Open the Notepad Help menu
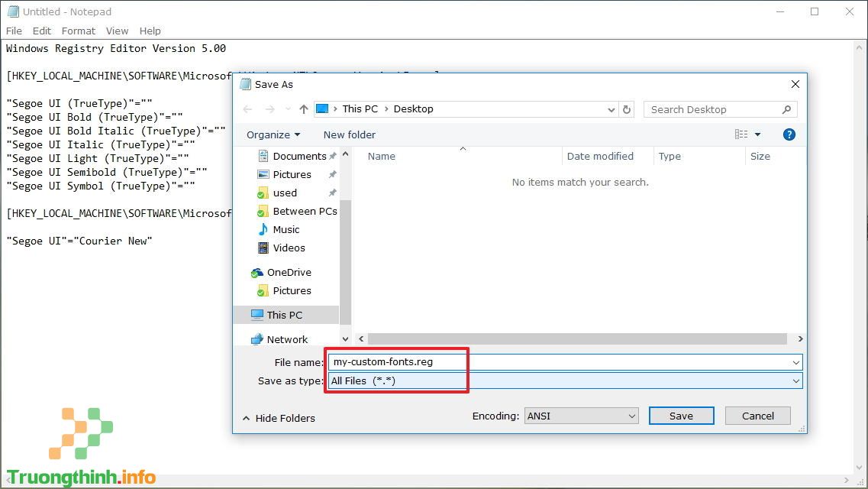The image size is (868, 489). (150, 31)
